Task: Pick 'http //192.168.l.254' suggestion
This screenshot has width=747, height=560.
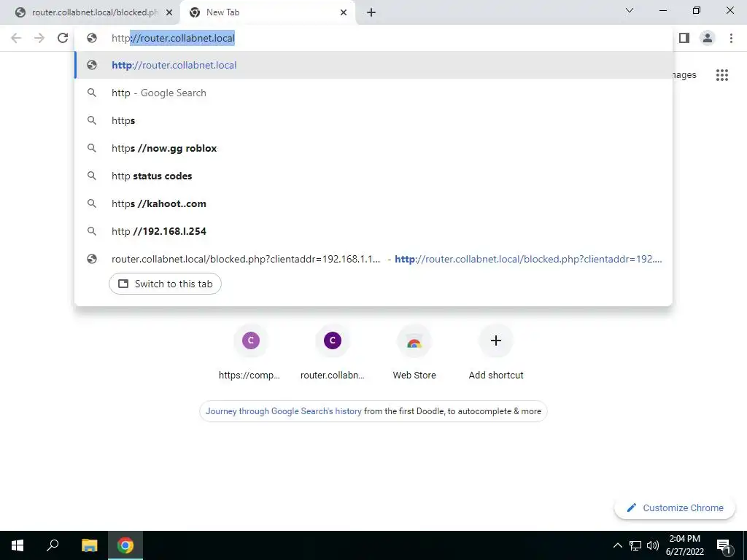Action: pyautogui.click(x=373, y=231)
